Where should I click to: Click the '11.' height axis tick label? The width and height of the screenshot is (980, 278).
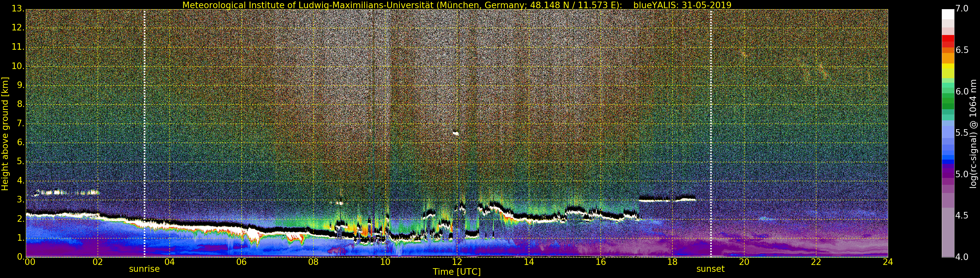pos(18,47)
